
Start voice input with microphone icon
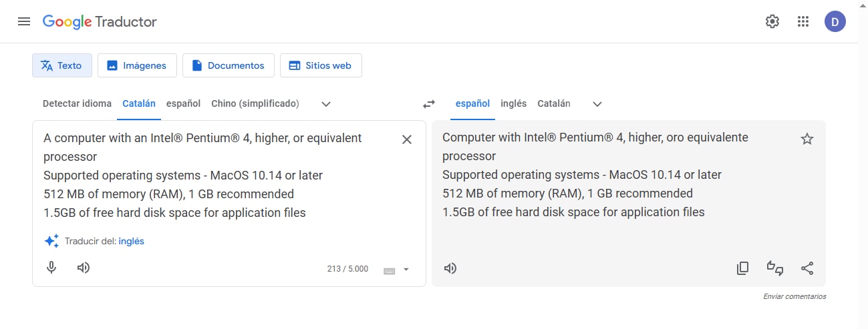pos(51,268)
